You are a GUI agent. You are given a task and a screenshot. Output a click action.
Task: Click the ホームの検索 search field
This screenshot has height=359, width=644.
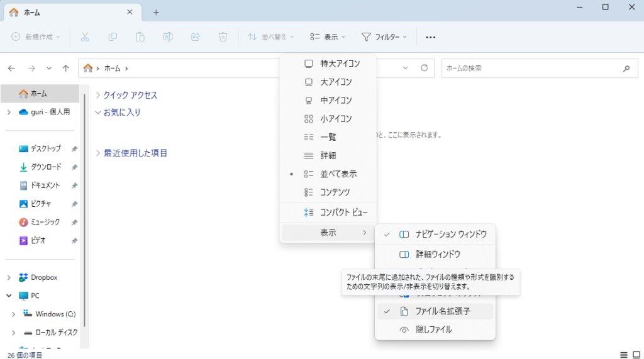tap(531, 68)
